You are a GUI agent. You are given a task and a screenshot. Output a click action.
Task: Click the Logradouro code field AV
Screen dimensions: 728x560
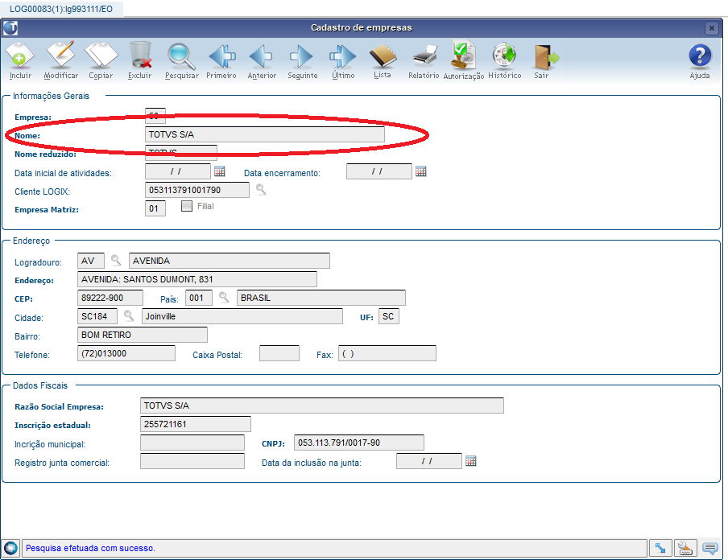(x=90, y=261)
